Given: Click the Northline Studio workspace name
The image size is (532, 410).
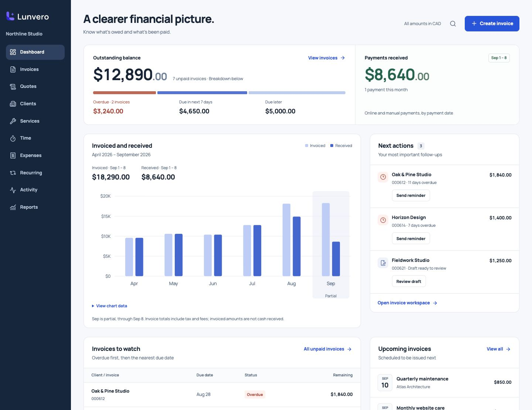Looking at the screenshot, I should pyautogui.click(x=24, y=34).
